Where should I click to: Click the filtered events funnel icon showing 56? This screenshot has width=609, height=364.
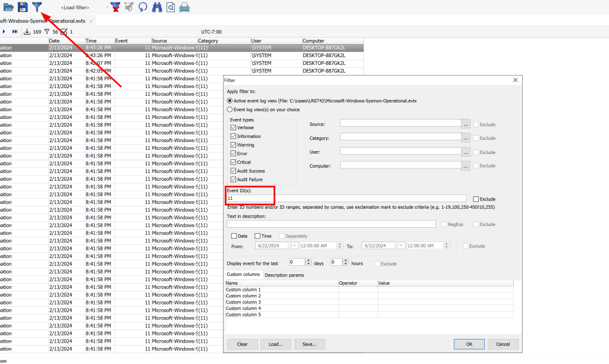coord(47,32)
